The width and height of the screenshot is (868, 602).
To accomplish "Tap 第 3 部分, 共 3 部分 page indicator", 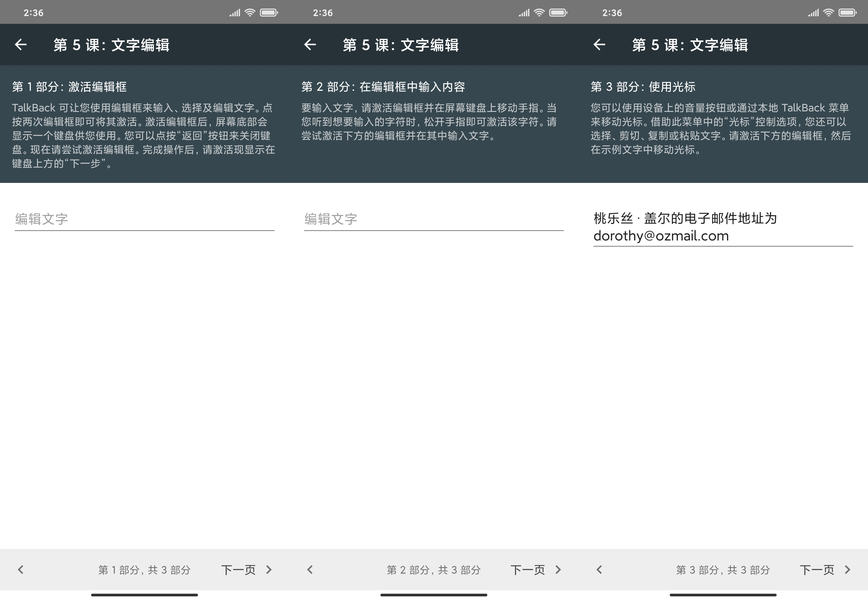I will point(723,570).
